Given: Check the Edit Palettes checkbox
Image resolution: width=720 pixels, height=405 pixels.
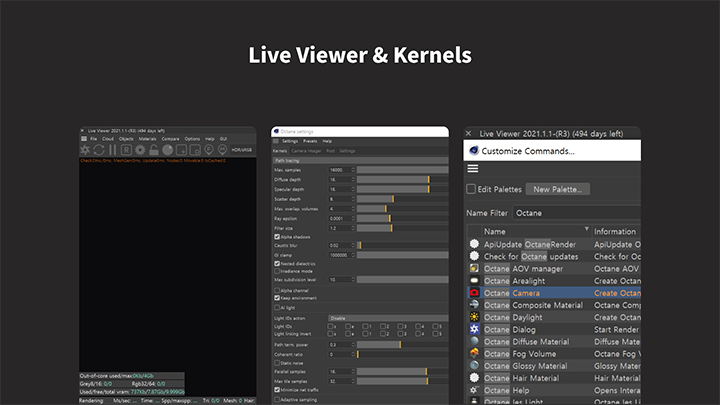Looking at the screenshot, I should [x=471, y=189].
